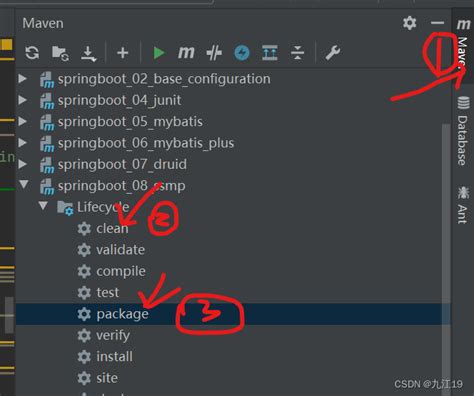Collapse springboot_08_ssmp project
The width and height of the screenshot is (474, 396).
coord(24,184)
